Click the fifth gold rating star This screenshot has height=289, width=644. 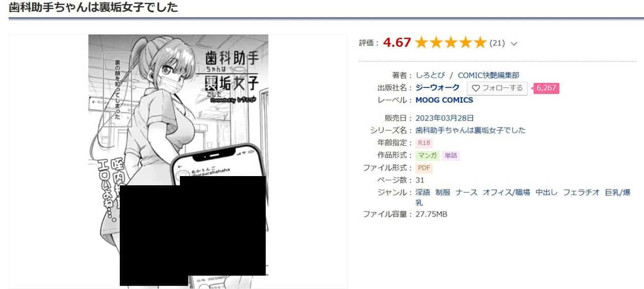(x=479, y=43)
